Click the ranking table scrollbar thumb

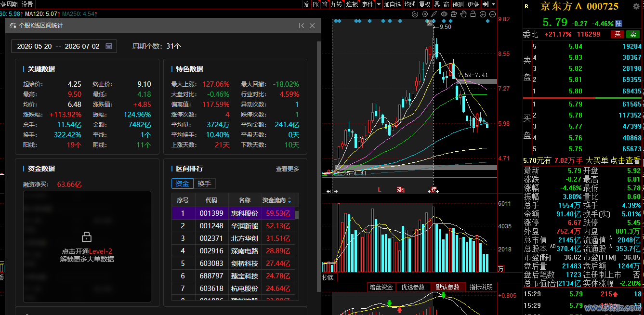297,215
